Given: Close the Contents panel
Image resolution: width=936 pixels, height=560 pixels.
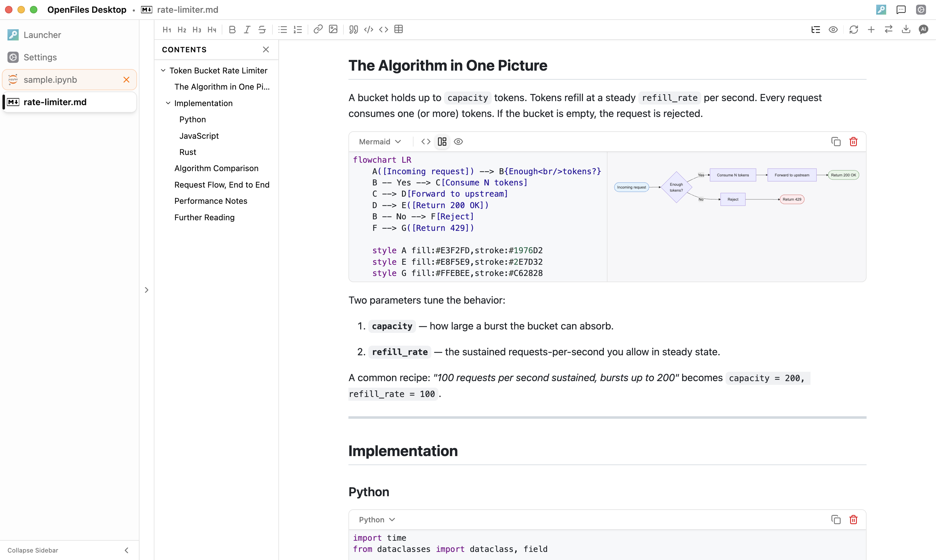Looking at the screenshot, I should (266, 49).
